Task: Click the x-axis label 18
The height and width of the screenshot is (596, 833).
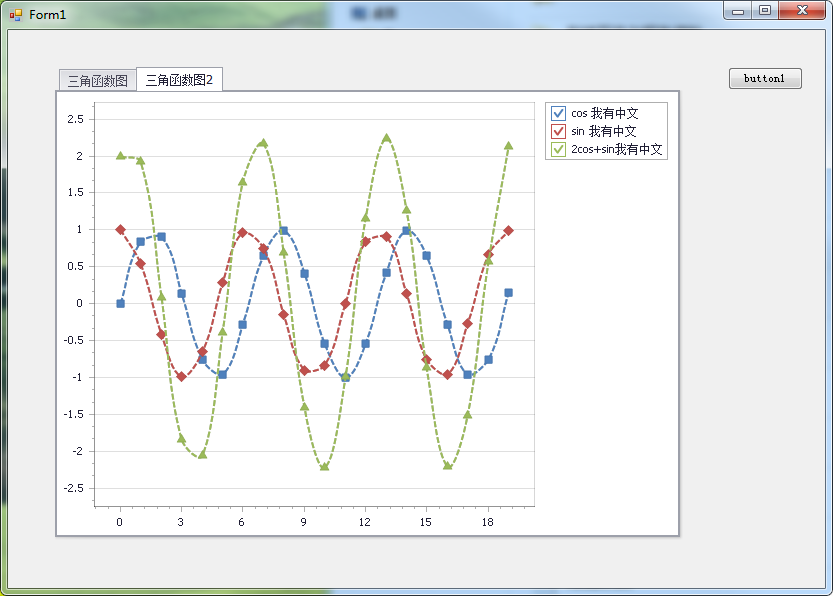Action: [488, 522]
